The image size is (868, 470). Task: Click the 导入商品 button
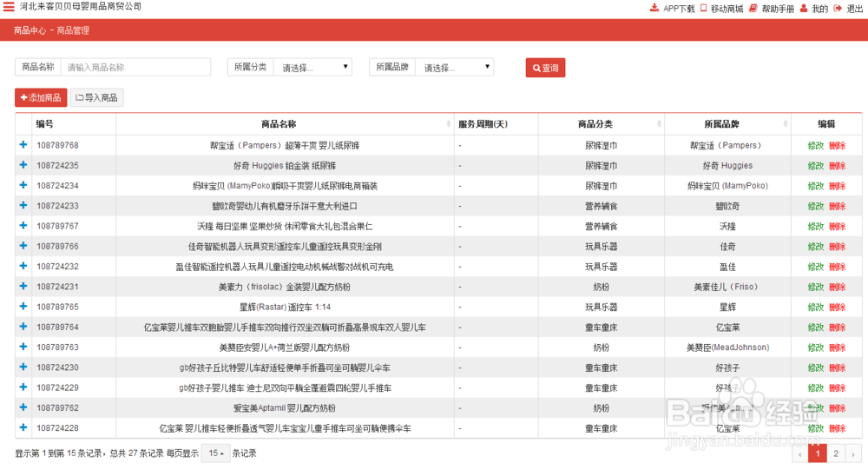97,97
